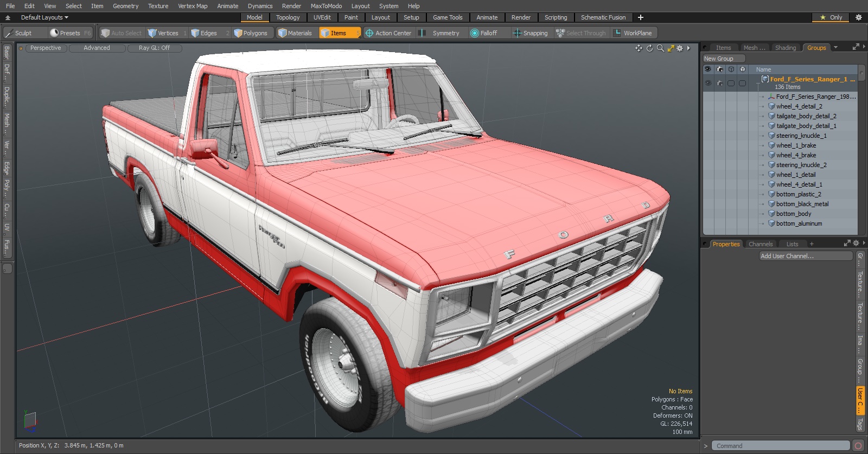
Task: Collapse the Ford_F_Series_Ranger_1 group tree
Action: click(758, 83)
